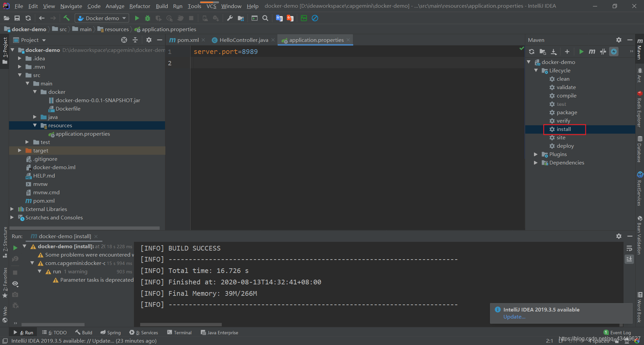Expand the java folder in tree
The width and height of the screenshot is (644, 345).
35,117
